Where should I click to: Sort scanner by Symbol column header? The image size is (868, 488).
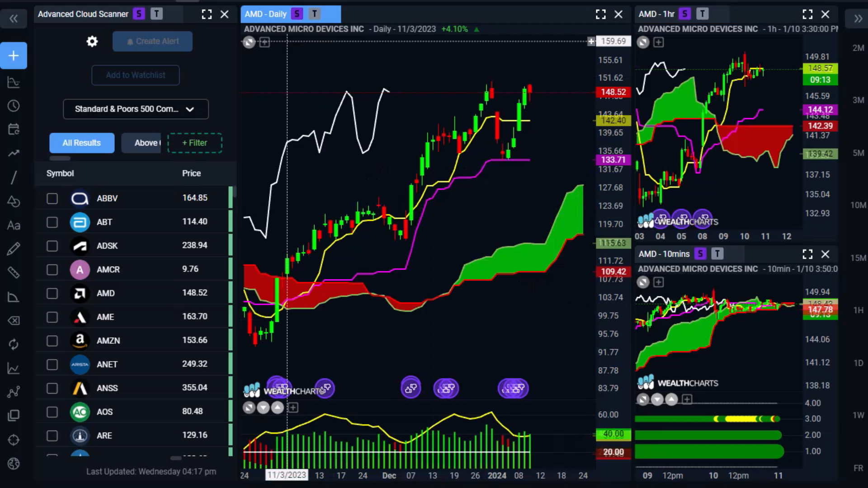click(x=60, y=174)
